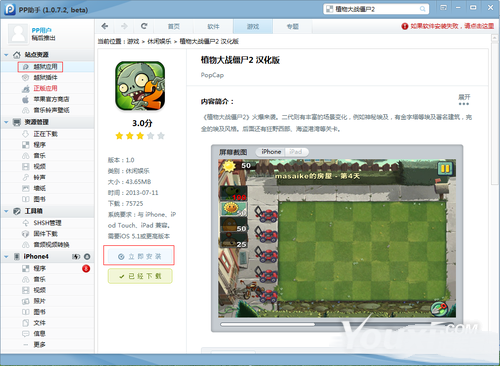The width and height of the screenshot is (500, 366).
Task: Switch screenshots to iPad view
Action: [x=296, y=152]
